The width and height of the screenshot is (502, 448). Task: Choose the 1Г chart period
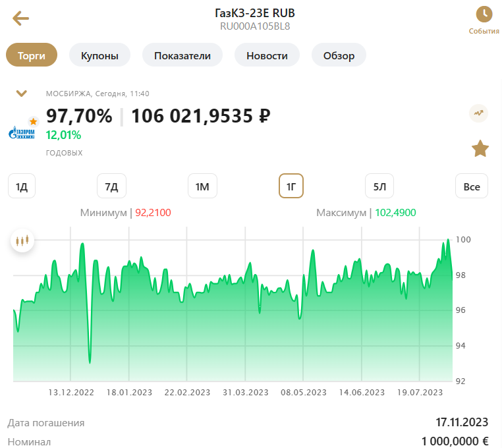click(291, 186)
